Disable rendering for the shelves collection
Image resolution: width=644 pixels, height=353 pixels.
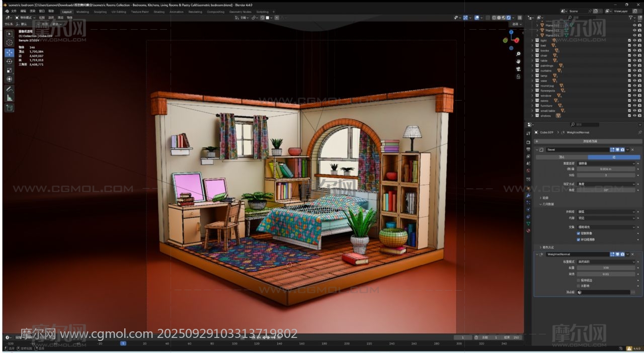click(x=639, y=116)
